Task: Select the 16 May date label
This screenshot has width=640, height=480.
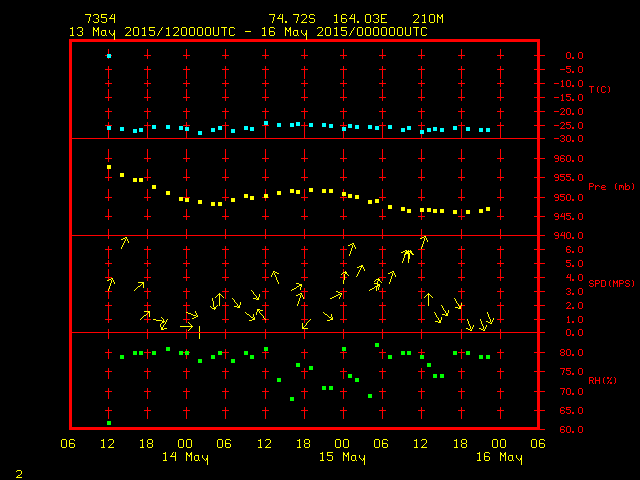Action: 498,458
